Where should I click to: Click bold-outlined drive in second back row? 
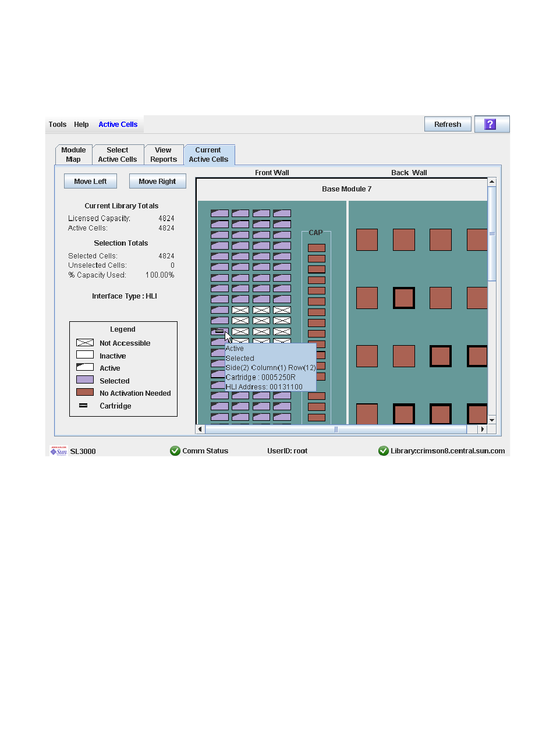403,298
